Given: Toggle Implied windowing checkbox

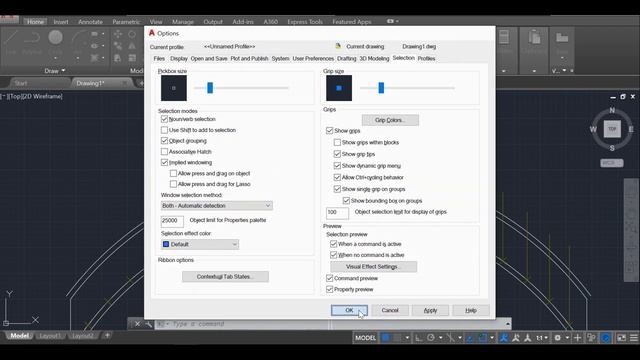Looking at the screenshot, I should (164, 162).
